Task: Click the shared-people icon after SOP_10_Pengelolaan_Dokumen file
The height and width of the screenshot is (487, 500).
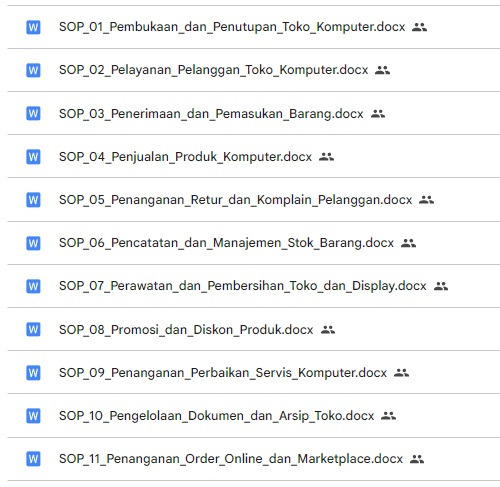Action: click(388, 416)
